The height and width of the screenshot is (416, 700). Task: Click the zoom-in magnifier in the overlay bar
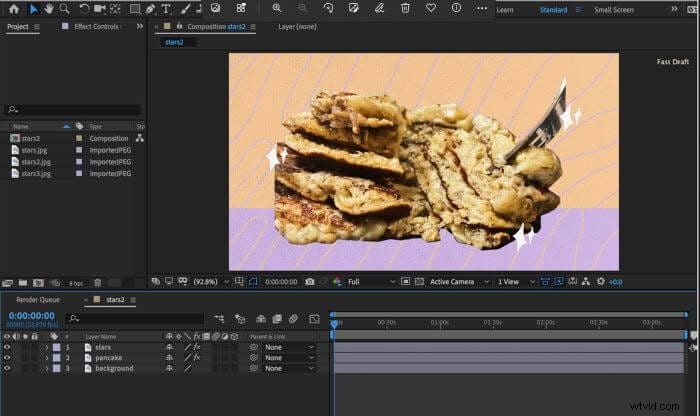(x=277, y=8)
